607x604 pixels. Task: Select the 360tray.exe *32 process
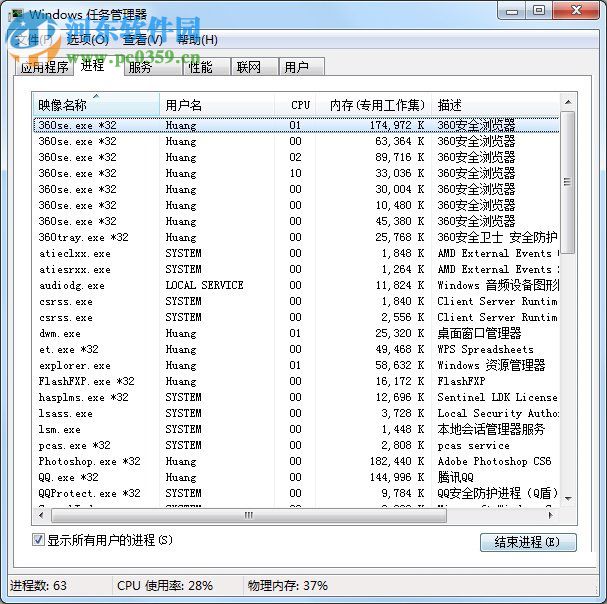(296, 237)
